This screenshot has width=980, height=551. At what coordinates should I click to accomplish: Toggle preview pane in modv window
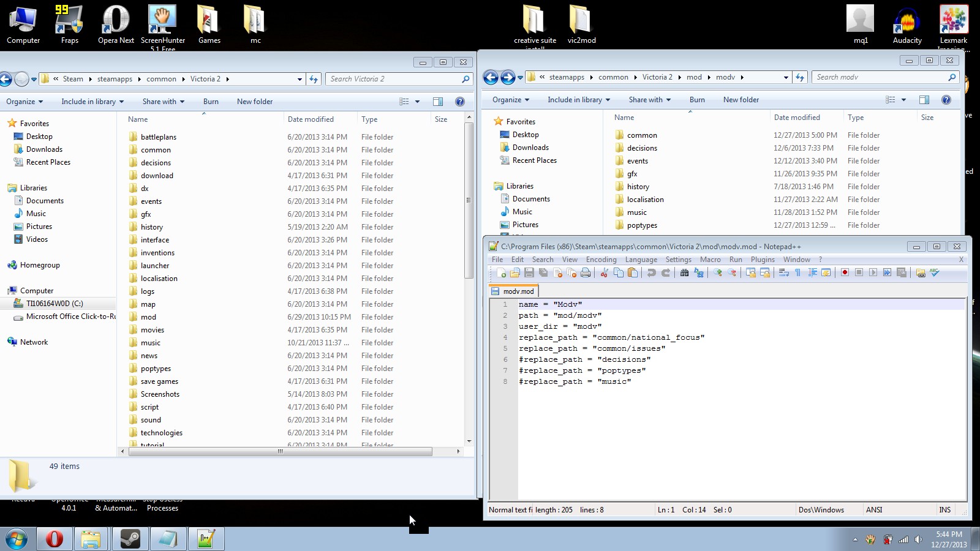tap(924, 100)
